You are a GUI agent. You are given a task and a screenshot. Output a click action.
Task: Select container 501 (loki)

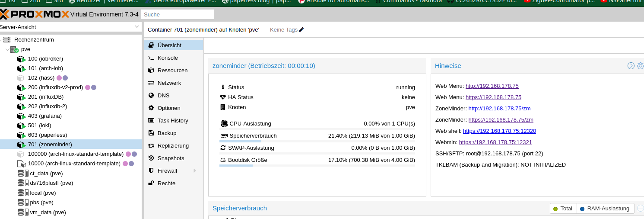coord(39,126)
